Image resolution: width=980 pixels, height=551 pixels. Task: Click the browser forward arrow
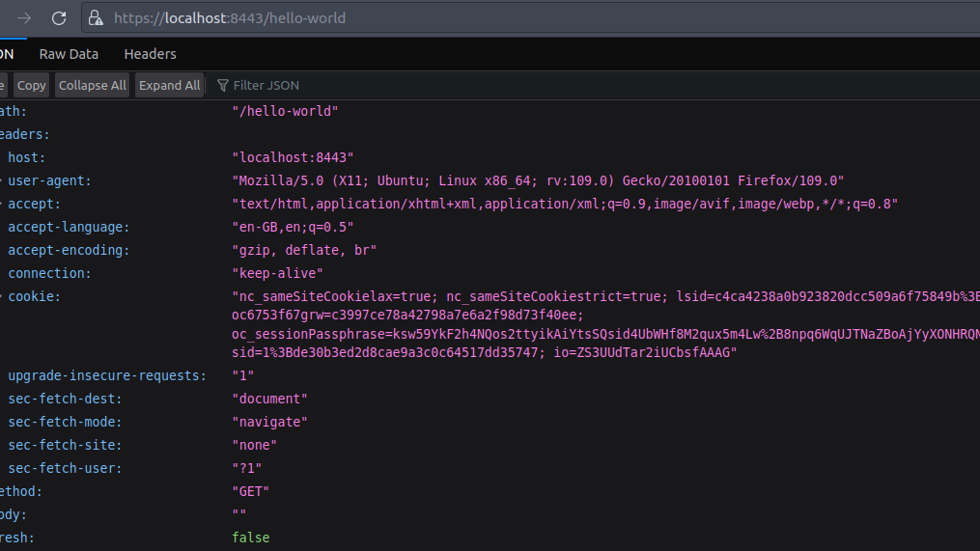24,18
